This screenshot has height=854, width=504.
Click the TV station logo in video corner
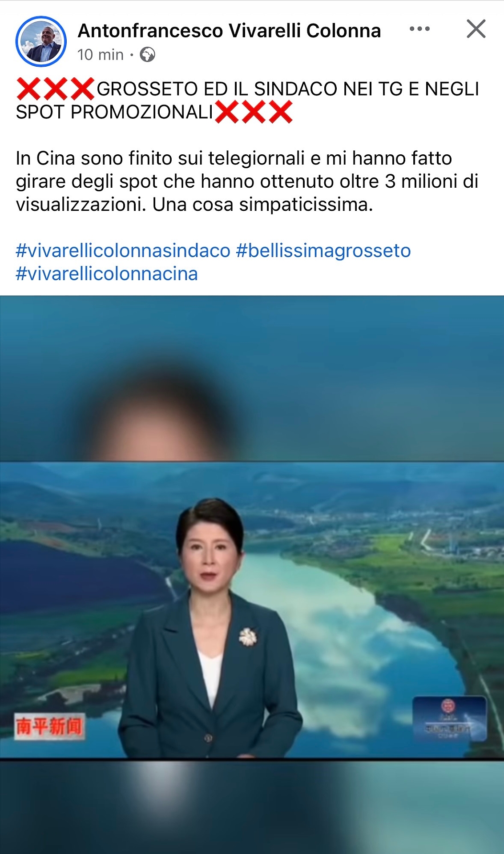(x=449, y=719)
